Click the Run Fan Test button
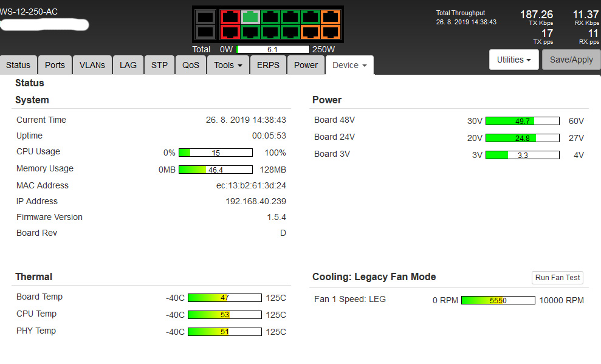The image size is (601, 364). (557, 278)
